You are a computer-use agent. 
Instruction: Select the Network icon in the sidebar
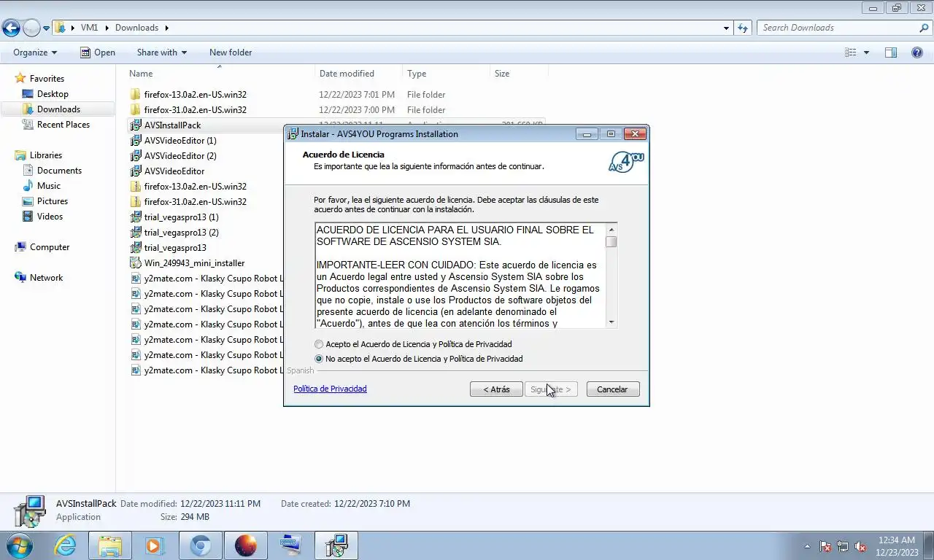click(x=20, y=278)
